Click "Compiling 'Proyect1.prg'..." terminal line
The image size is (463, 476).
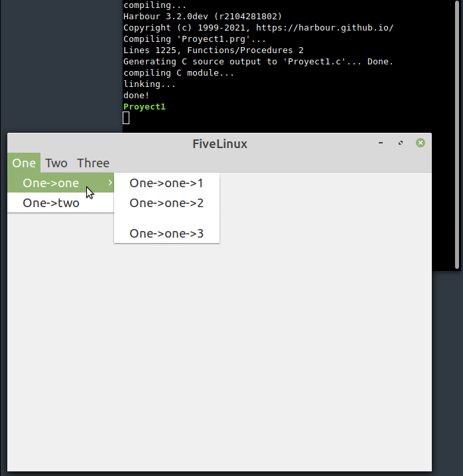coord(194,39)
